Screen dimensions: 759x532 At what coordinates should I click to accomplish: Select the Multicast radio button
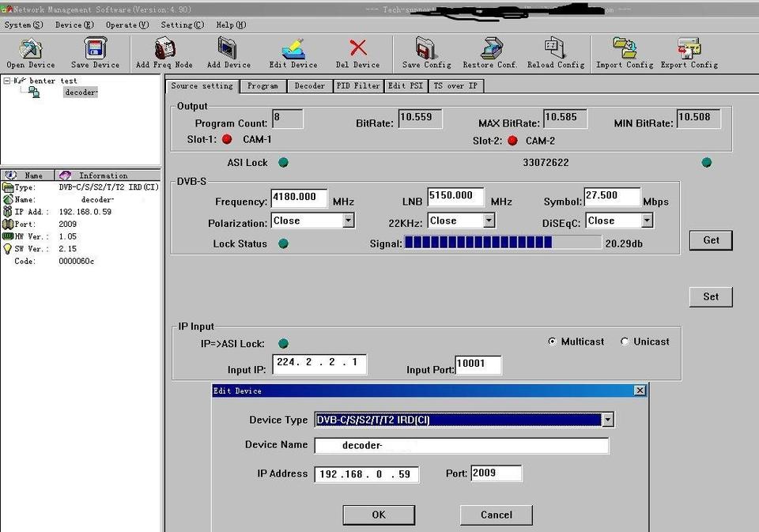pos(552,341)
